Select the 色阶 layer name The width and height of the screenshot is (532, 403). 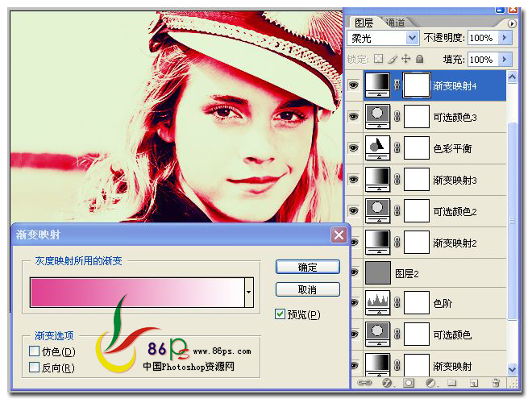tap(443, 303)
